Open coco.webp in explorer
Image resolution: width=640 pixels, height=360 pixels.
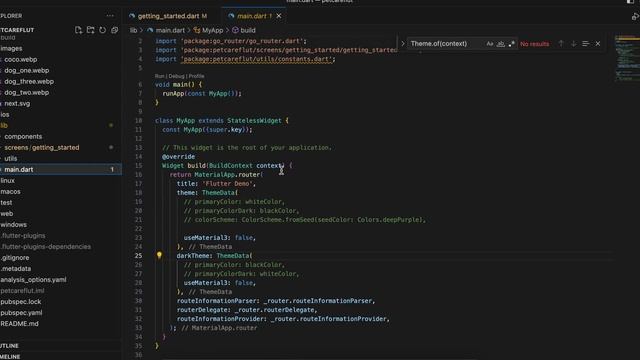(20, 59)
